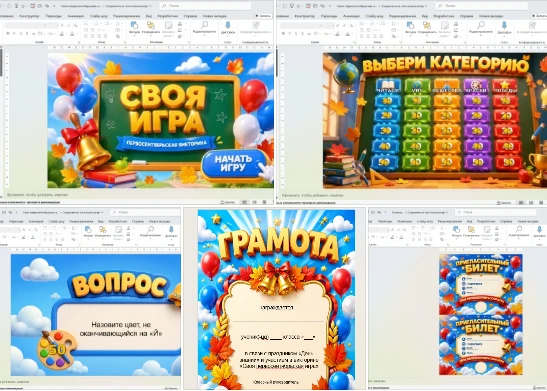This screenshot has width=547, height=391.
Task: Click text highlight icon in Своя игра window
Action: coord(62,34)
